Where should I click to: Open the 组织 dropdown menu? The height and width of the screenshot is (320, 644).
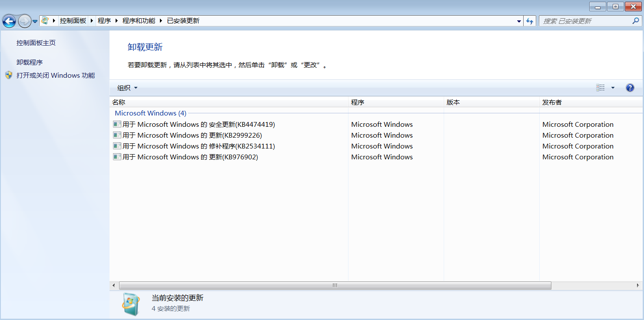(127, 88)
